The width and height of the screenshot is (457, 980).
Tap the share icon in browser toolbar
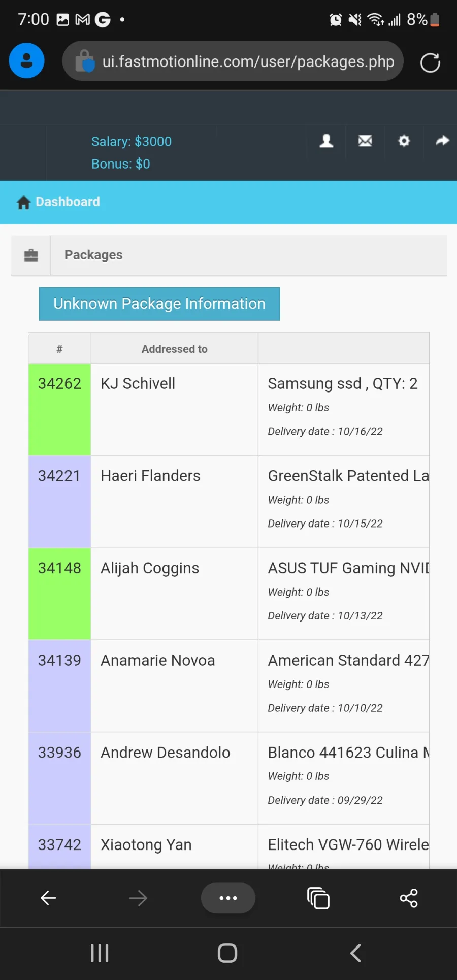coord(408,898)
